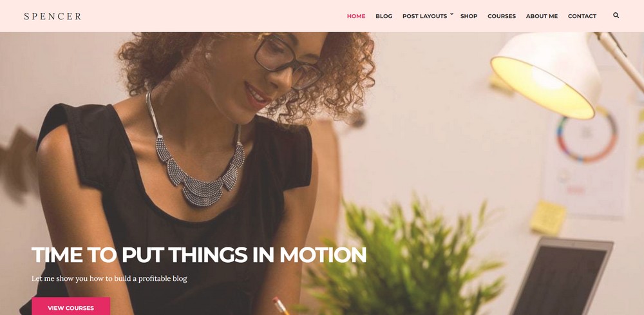Open the Post Layouts menu
The width and height of the screenshot is (644, 315).
tap(424, 16)
